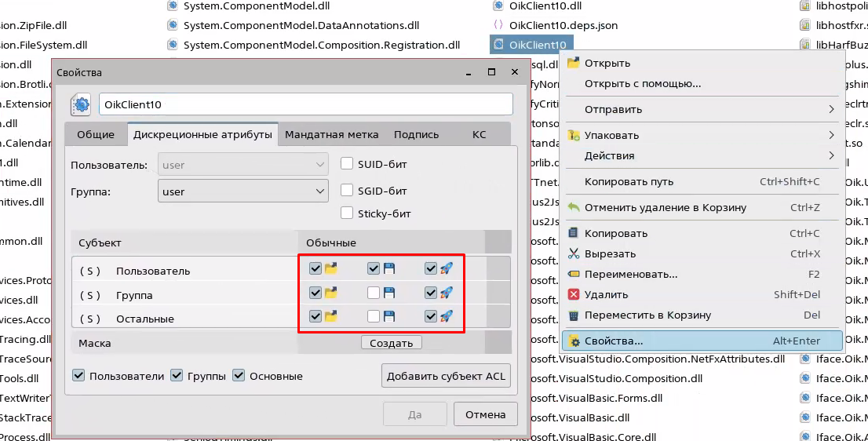This screenshot has height=441, width=868.
Task: Click the trash icon for Переместить в Корзину
Action: pos(574,315)
